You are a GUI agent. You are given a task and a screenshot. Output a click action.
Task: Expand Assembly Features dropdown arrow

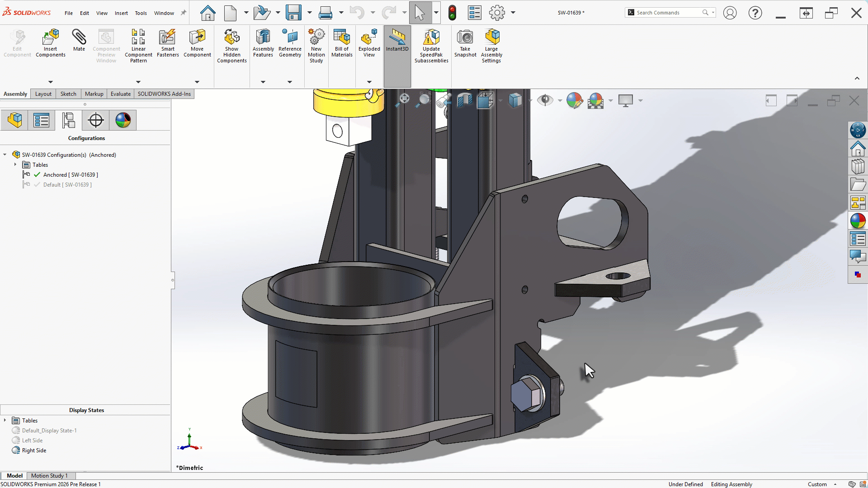(x=263, y=82)
